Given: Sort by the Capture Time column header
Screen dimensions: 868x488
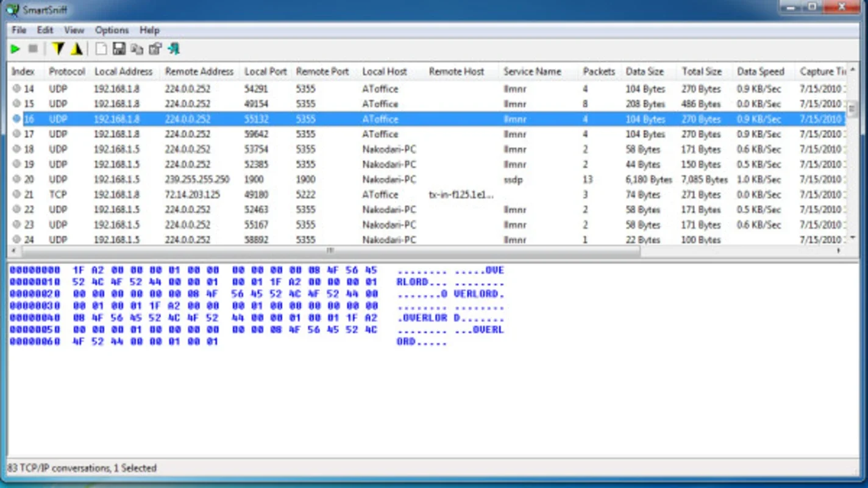Looking at the screenshot, I should [822, 71].
